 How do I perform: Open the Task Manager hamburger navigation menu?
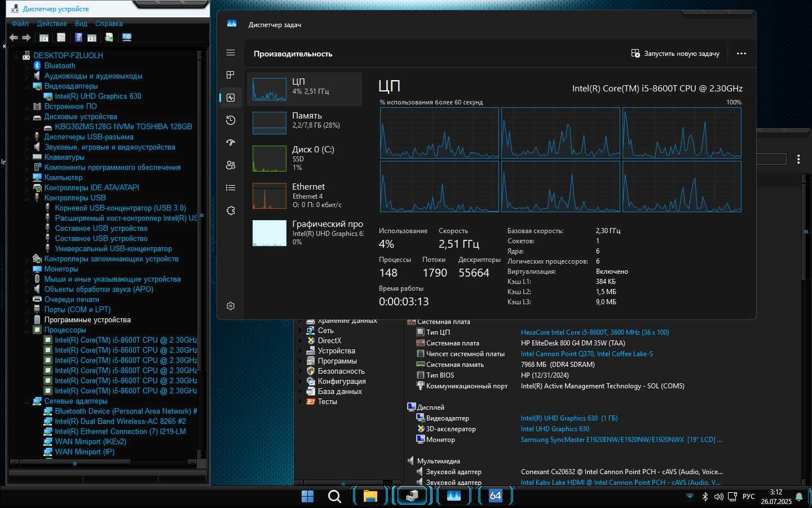(x=231, y=52)
